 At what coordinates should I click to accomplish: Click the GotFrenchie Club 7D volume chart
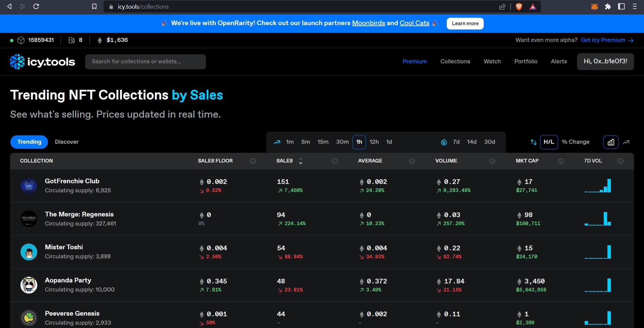pyautogui.click(x=598, y=186)
